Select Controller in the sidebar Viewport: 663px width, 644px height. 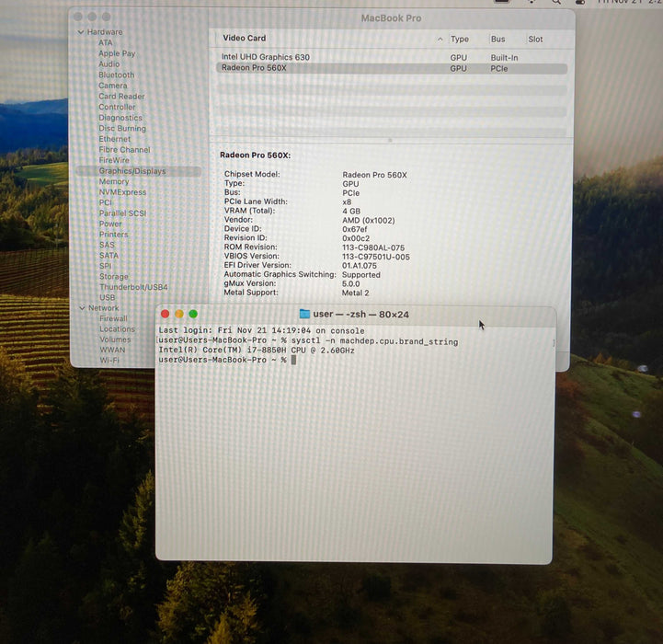(117, 107)
